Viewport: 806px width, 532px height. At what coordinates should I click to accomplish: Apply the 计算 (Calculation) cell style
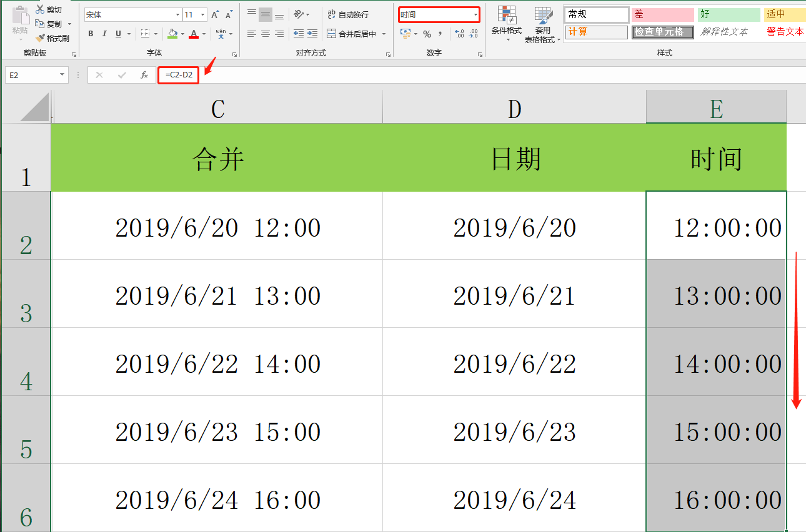click(x=597, y=32)
